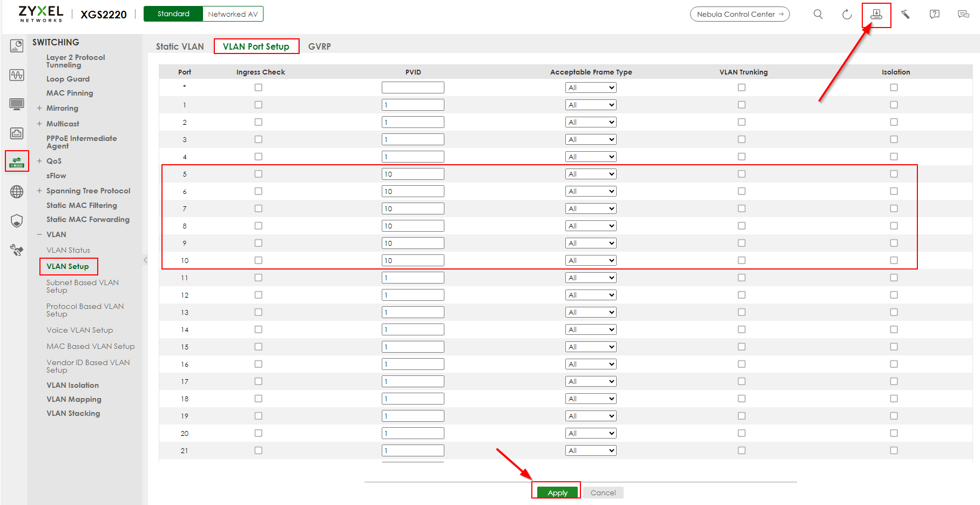This screenshot has height=505, width=980.
Task: Enable Isolation for port 3
Action: pyautogui.click(x=894, y=139)
